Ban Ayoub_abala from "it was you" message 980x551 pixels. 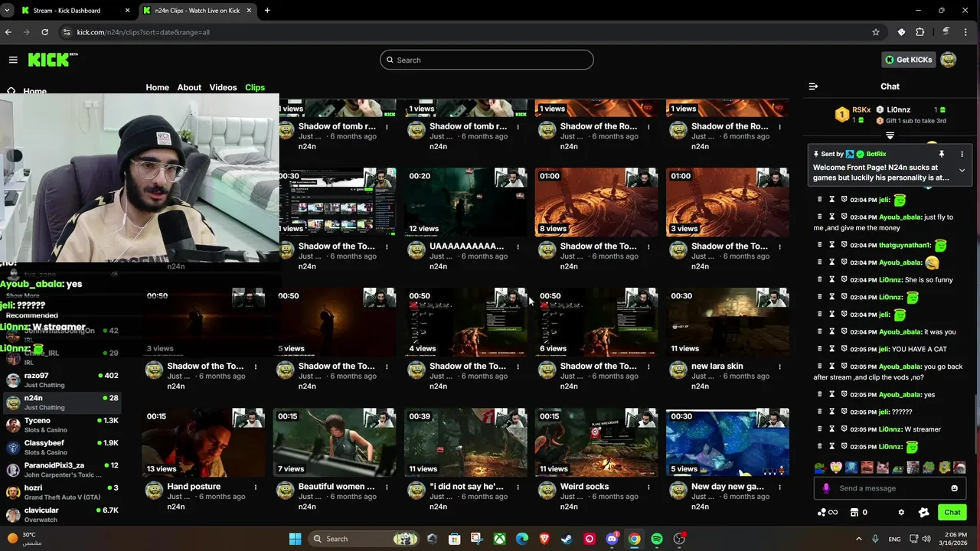[x=844, y=331]
